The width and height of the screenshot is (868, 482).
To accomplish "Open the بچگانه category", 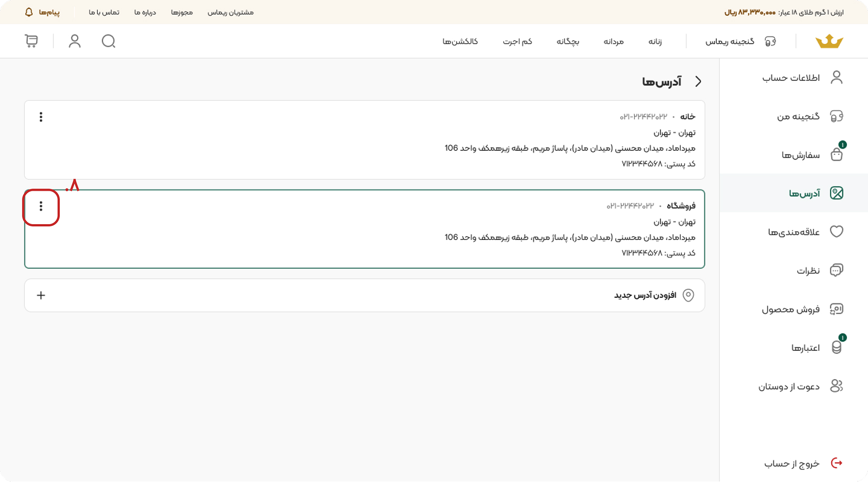I will pyautogui.click(x=568, y=41).
